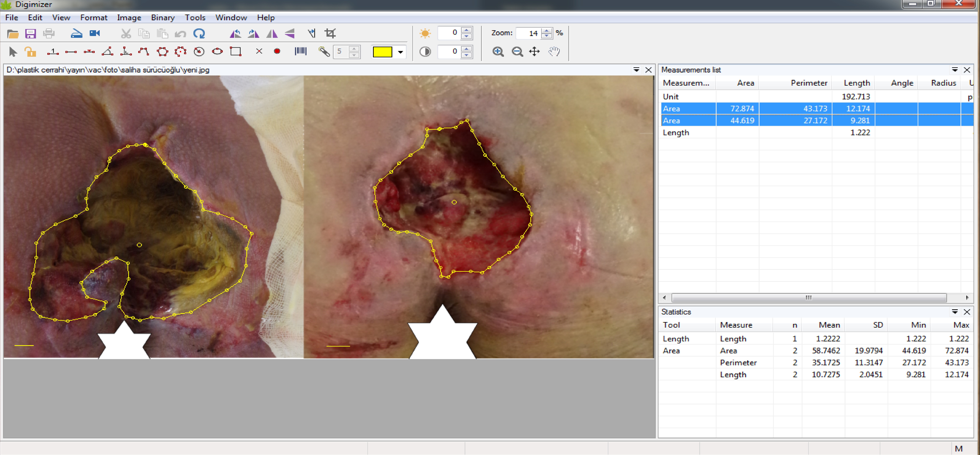980x455 pixels.
Task: Select the marker cross tool
Action: point(259,51)
